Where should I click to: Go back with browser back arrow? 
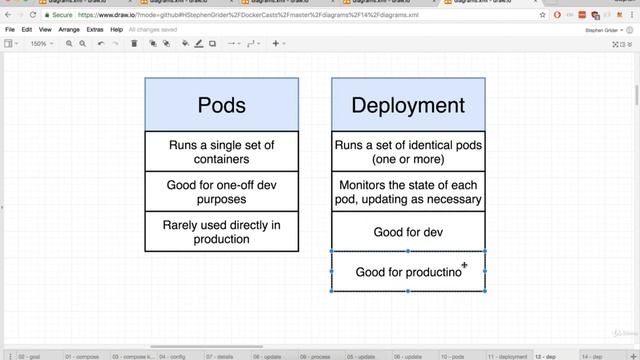coord(8,15)
